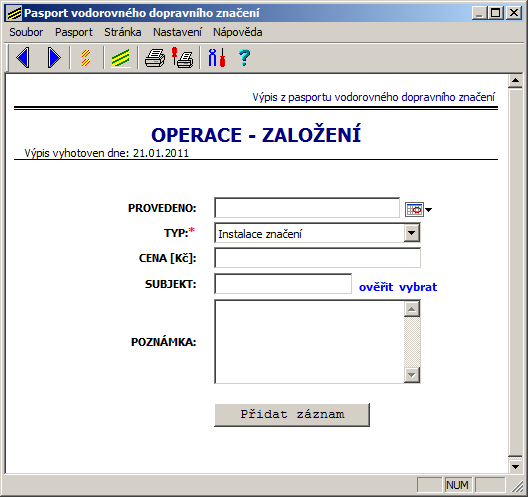This screenshot has height=497, width=528.
Task: Click the ověřit link
Action: point(376,287)
